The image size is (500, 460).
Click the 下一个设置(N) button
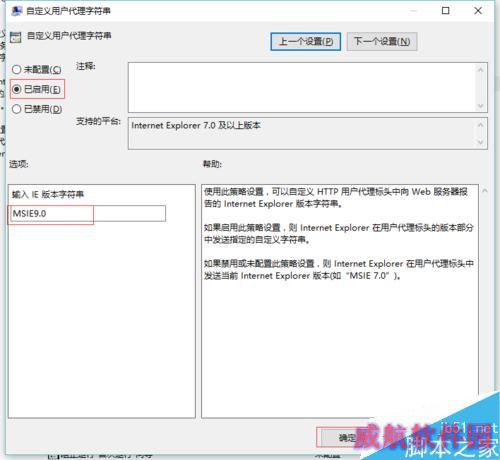(x=382, y=42)
